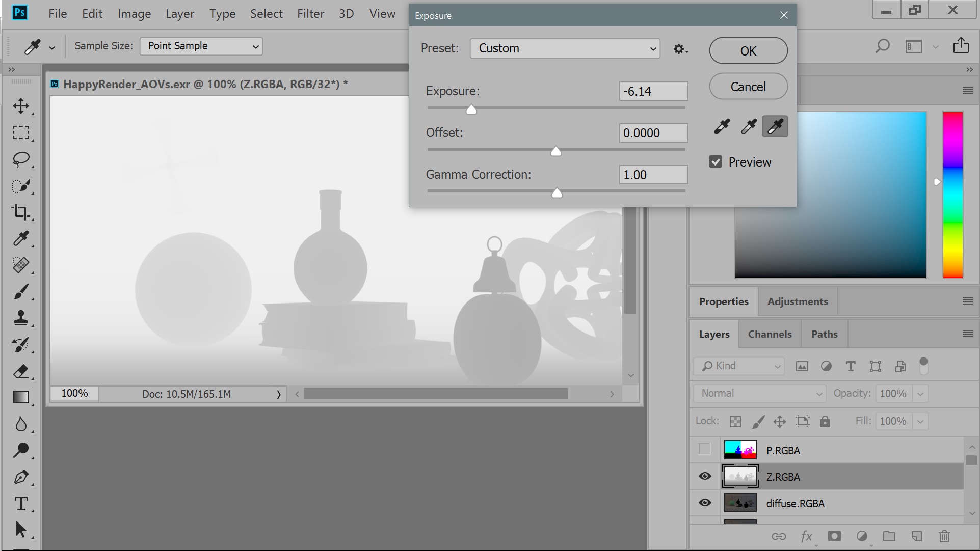Select the Horizontal Type tool
The height and width of the screenshot is (551, 980).
tap(21, 504)
